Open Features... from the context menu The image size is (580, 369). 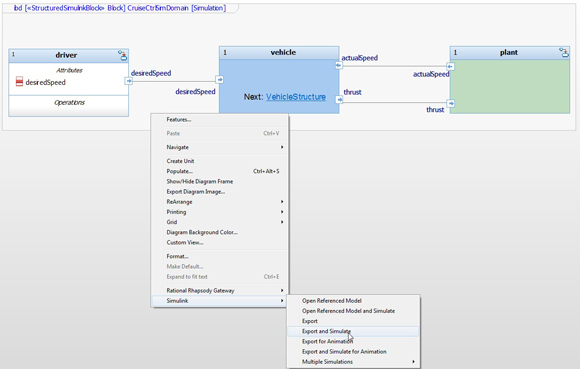click(x=220, y=119)
